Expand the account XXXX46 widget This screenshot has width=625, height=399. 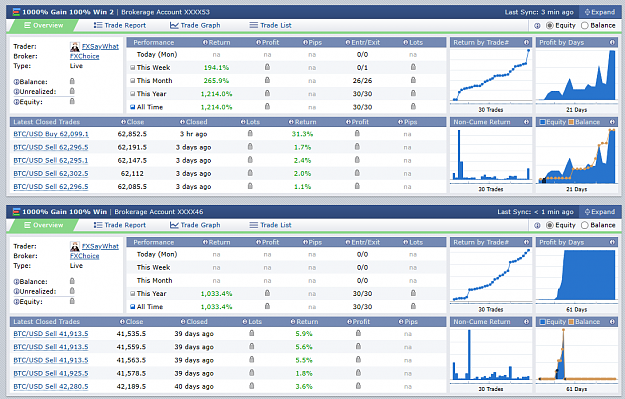pyautogui.click(x=600, y=212)
